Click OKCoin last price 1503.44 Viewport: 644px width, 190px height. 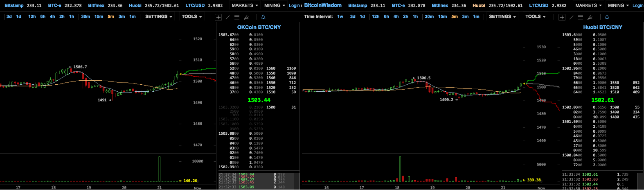click(259, 100)
